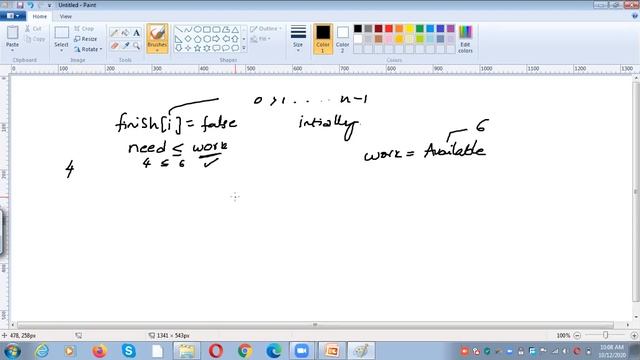Viewport: 640px width, 360px height.
Task: Click the zoom out minus button
Action: point(577,336)
